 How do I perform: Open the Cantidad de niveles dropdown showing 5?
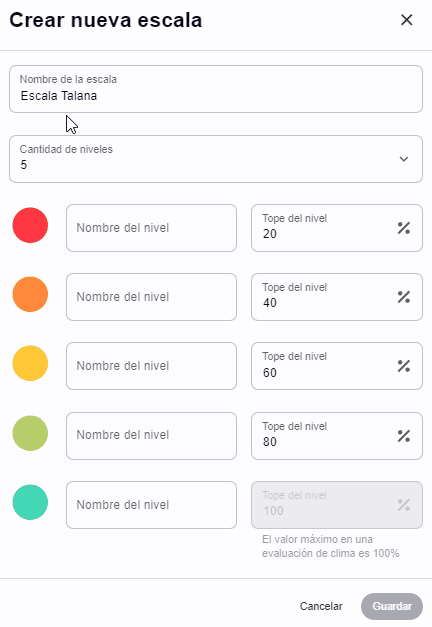[x=216, y=159]
